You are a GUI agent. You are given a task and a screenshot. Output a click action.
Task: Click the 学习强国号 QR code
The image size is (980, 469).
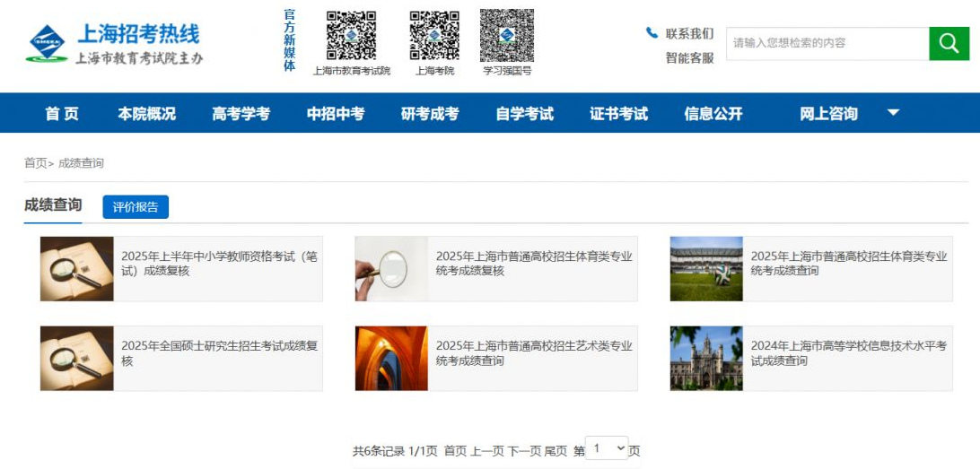tap(507, 36)
